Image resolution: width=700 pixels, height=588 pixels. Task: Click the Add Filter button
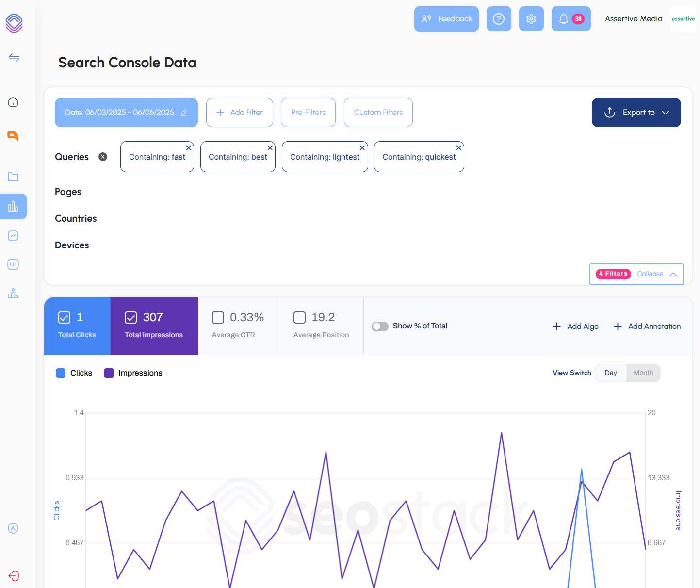[x=239, y=112]
